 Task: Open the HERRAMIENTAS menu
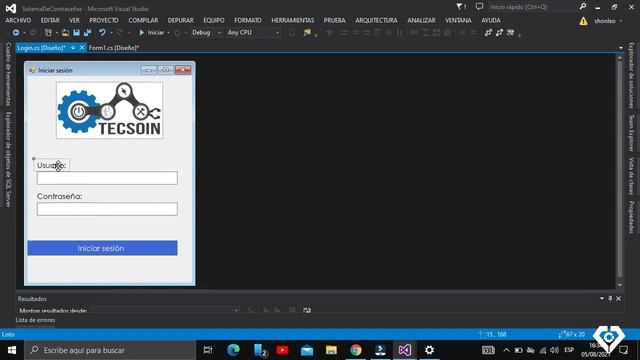(x=293, y=20)
